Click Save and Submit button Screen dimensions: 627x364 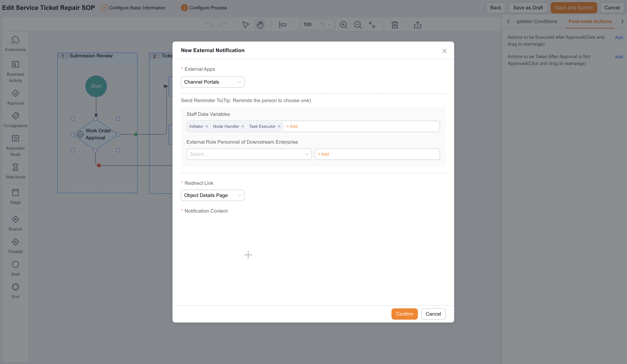[574, 8]
